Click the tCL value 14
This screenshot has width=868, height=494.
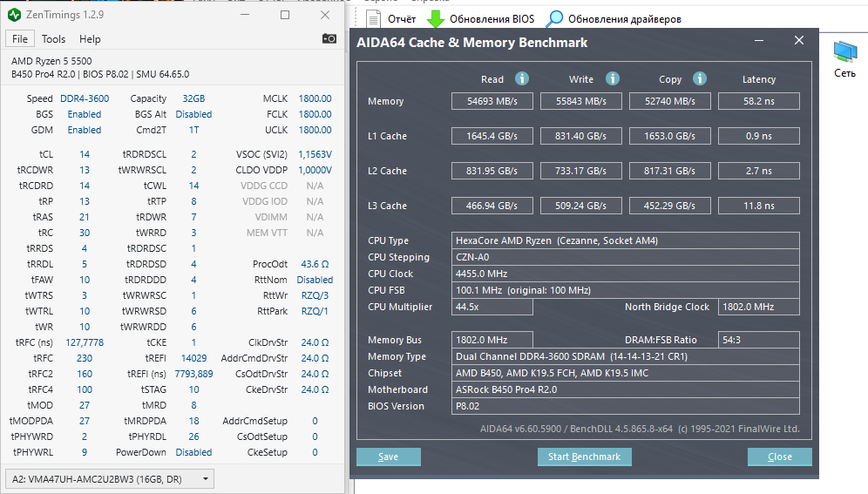click(85, 154)
